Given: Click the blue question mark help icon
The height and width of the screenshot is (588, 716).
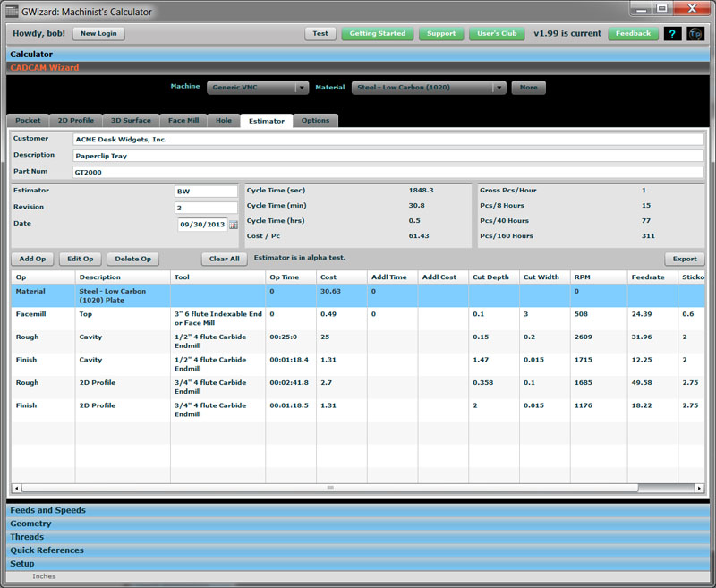Looking at the screenshot, I should (x=671, y=34).
